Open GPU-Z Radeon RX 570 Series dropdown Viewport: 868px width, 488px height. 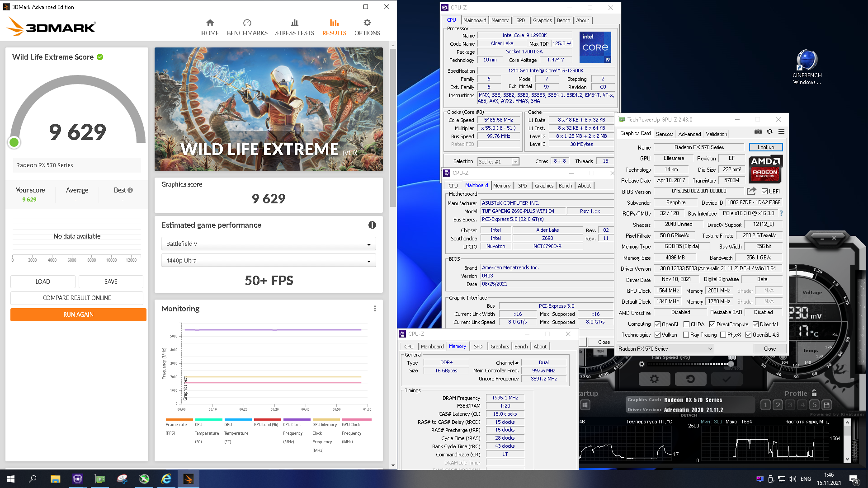tap(665, 349)
